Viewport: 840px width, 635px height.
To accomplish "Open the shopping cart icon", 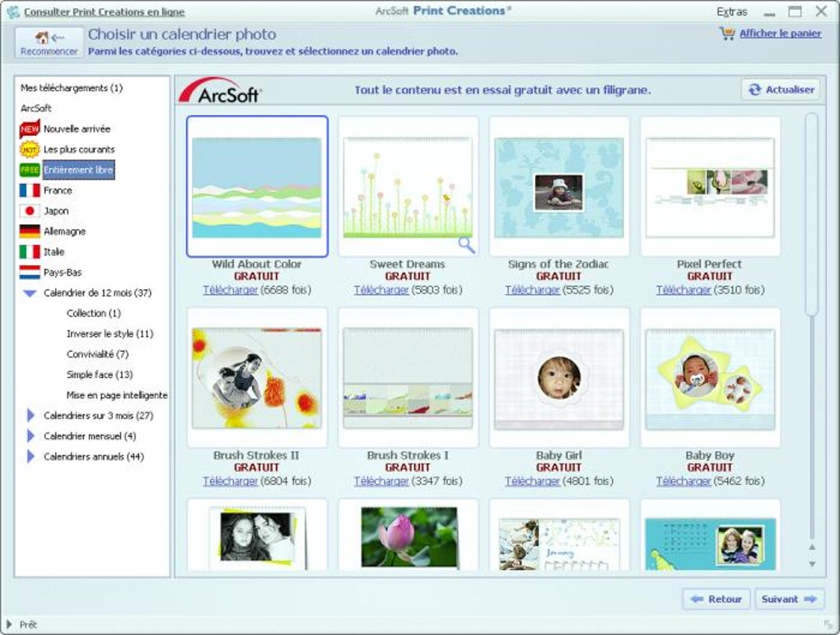I will point(727,33).
